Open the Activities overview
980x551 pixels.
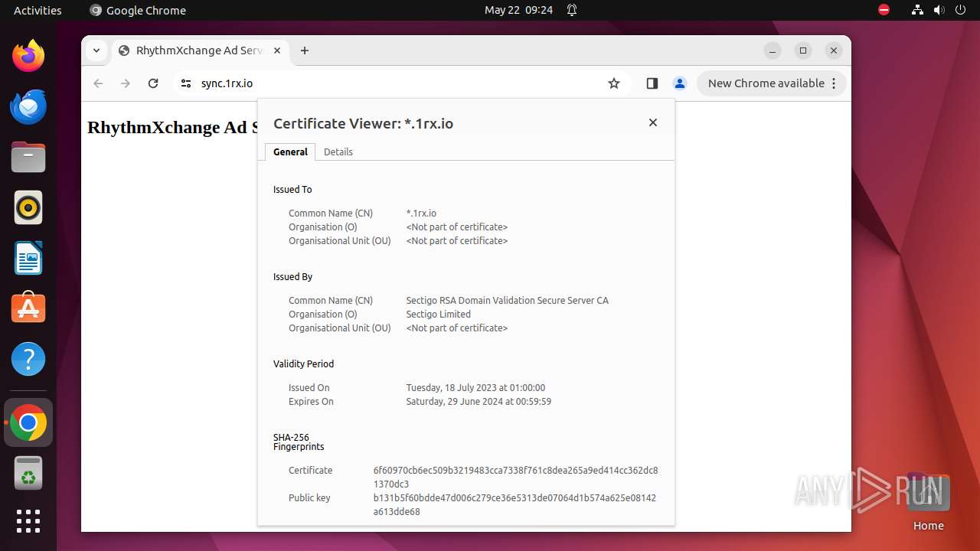pos(38,10)
